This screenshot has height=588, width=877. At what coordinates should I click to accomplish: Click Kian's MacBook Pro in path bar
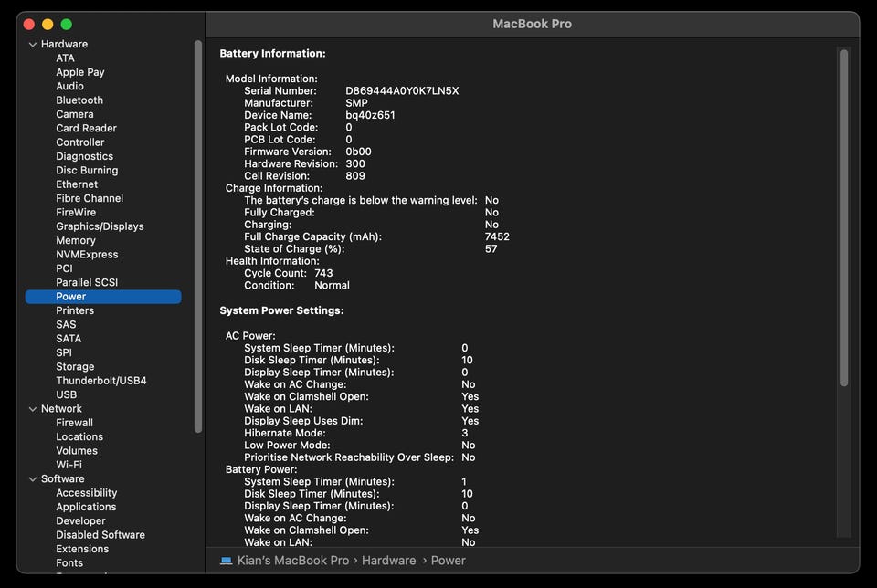[293, 561]
